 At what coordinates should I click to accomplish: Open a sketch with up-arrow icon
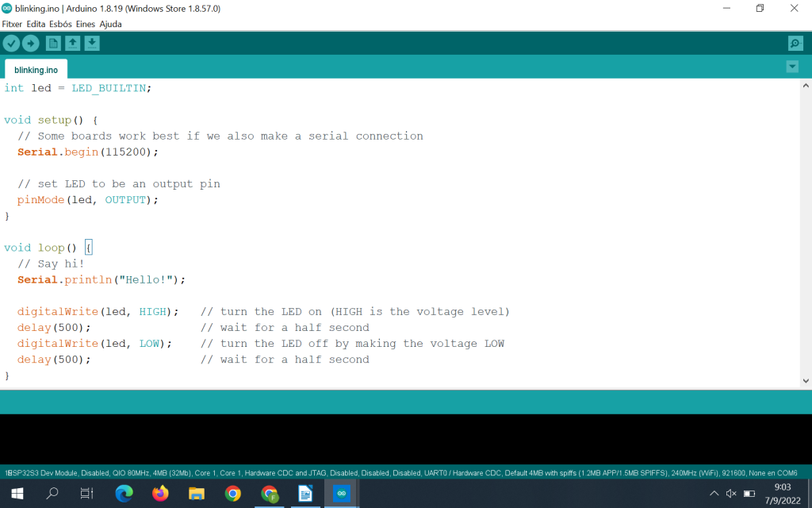click(73, 44)
